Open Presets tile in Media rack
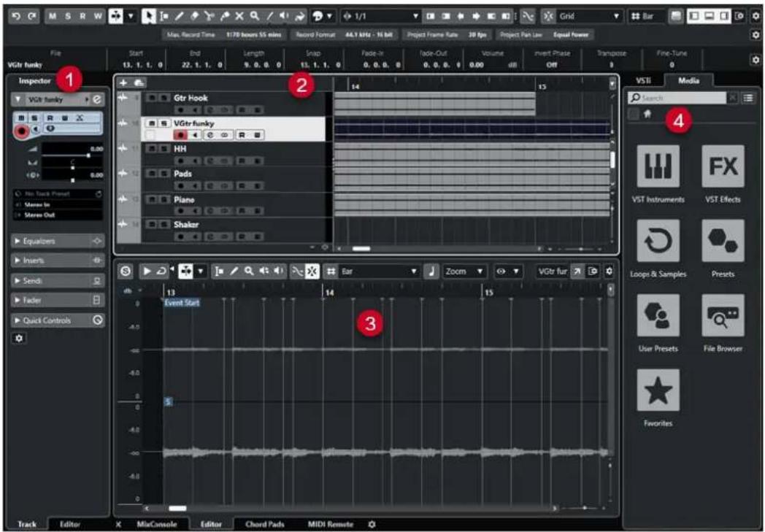 [723, 241]
